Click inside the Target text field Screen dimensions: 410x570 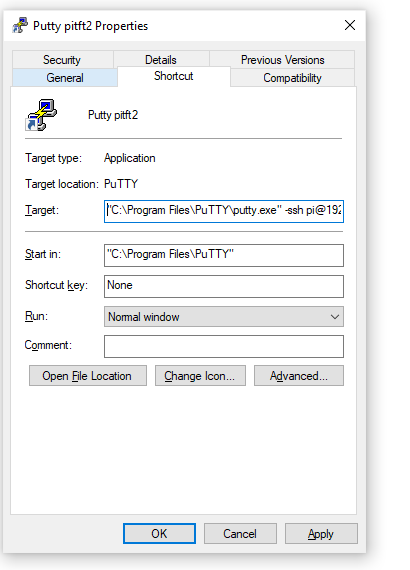(224, 211)
